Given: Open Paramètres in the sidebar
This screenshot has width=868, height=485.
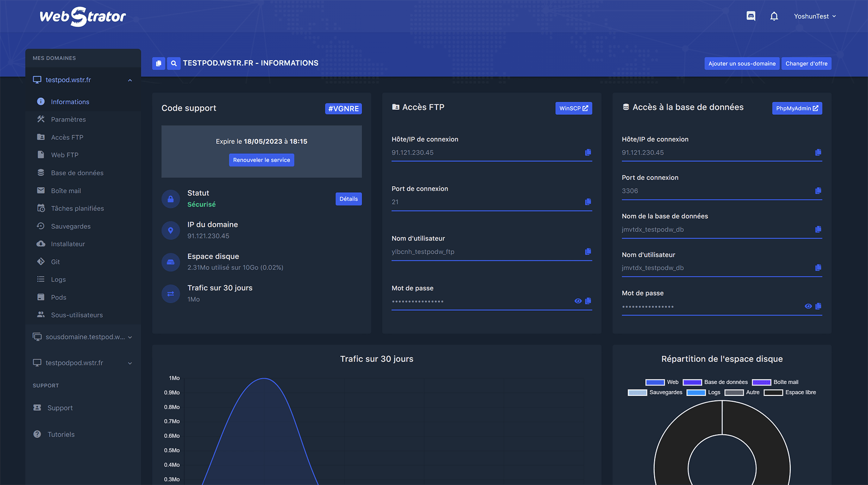Looking at the screenshot, I should pos(68,119).
